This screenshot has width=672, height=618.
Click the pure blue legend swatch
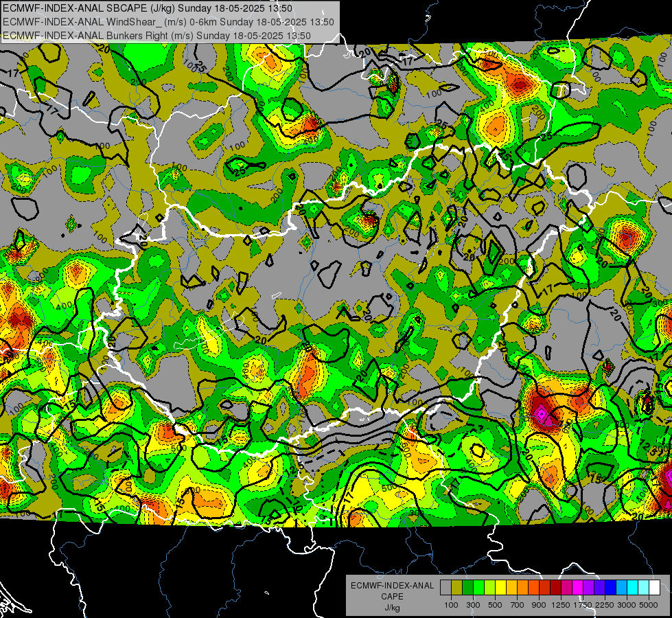click(611, 587)
